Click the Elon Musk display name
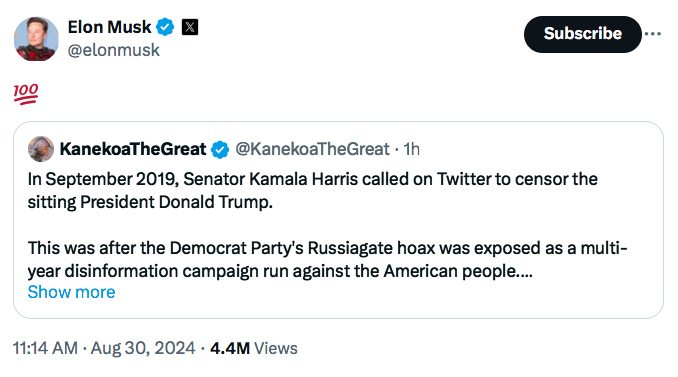 [x=109, y=27]
